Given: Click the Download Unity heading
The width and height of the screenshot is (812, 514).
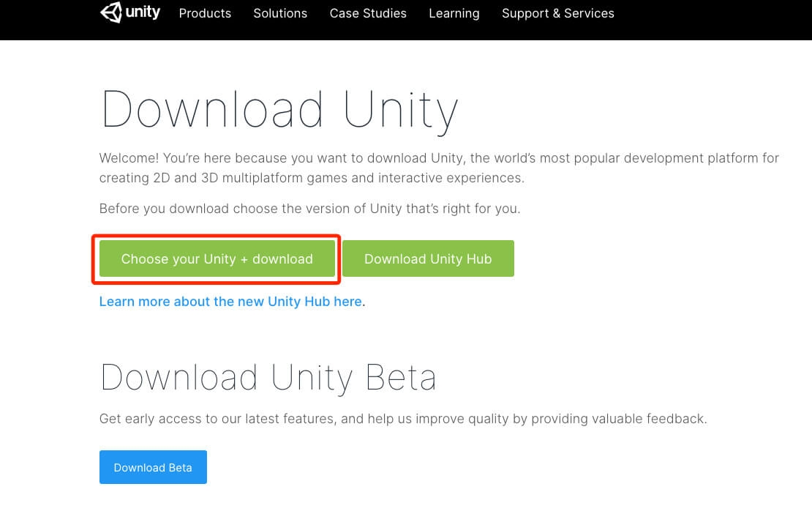Looking at the screenshot, I should (x=280, y=111).
